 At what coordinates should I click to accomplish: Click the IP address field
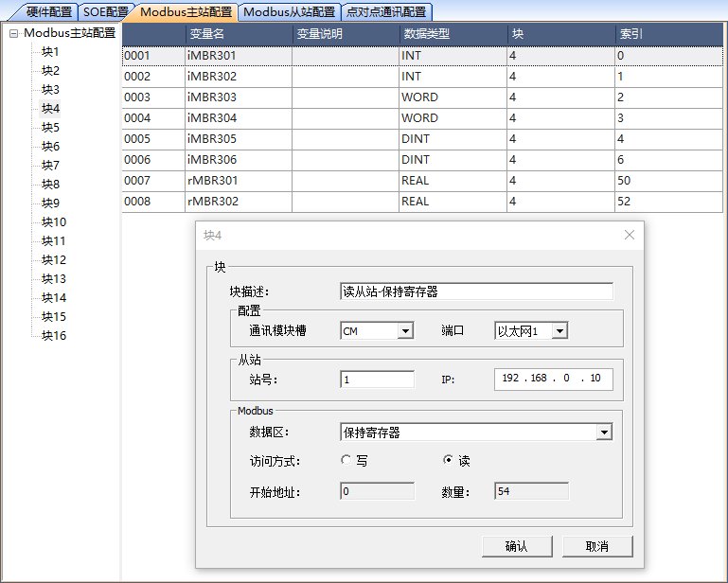point(554,380)
